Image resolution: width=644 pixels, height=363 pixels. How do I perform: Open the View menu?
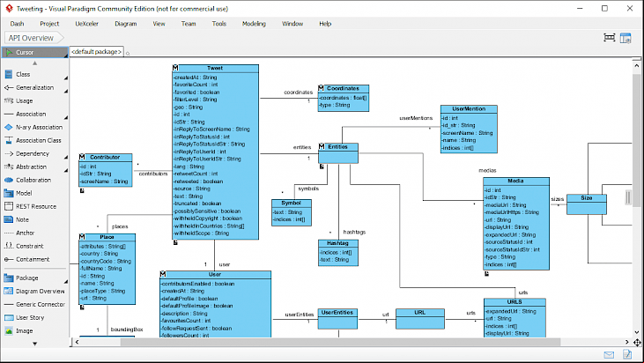[x=159, y=24]
